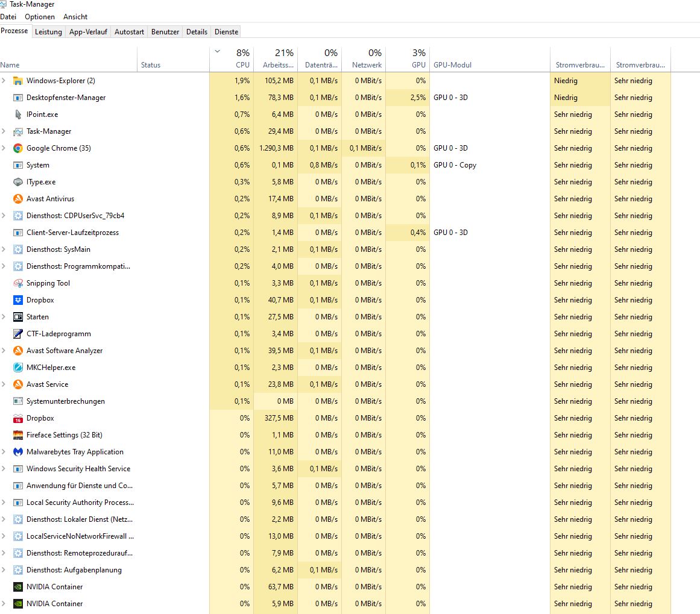Expand Local Security Authority Process row
Viewport: 700px width, 614px height.
[4, 503]
